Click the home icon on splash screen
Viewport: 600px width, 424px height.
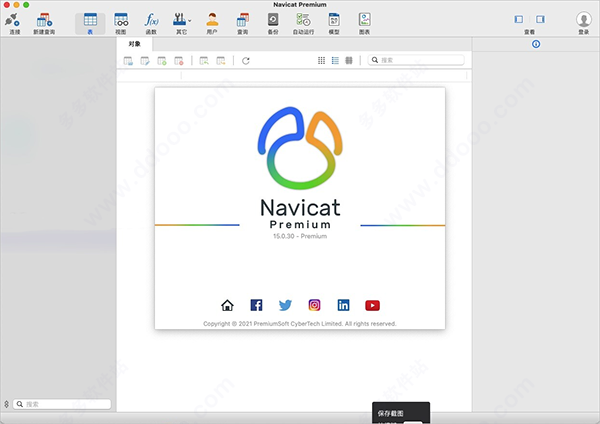point(227,305)
